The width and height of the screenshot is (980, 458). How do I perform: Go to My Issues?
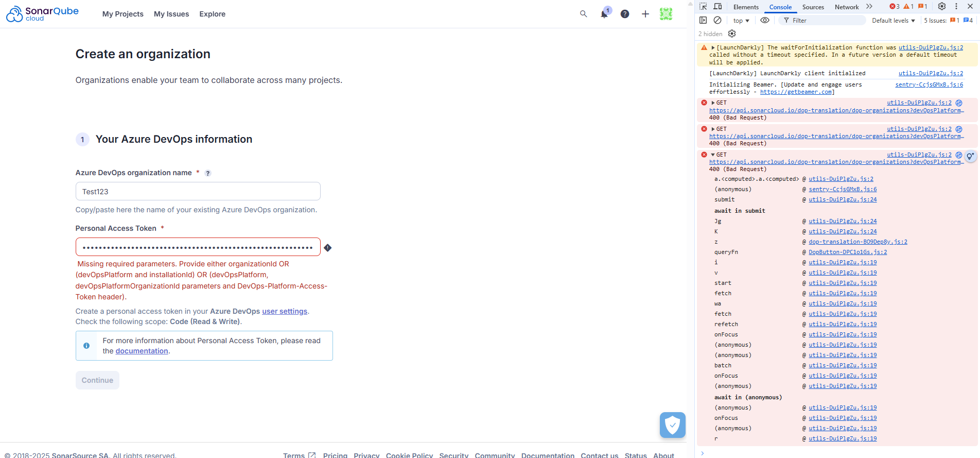click(x=171, y=14)
